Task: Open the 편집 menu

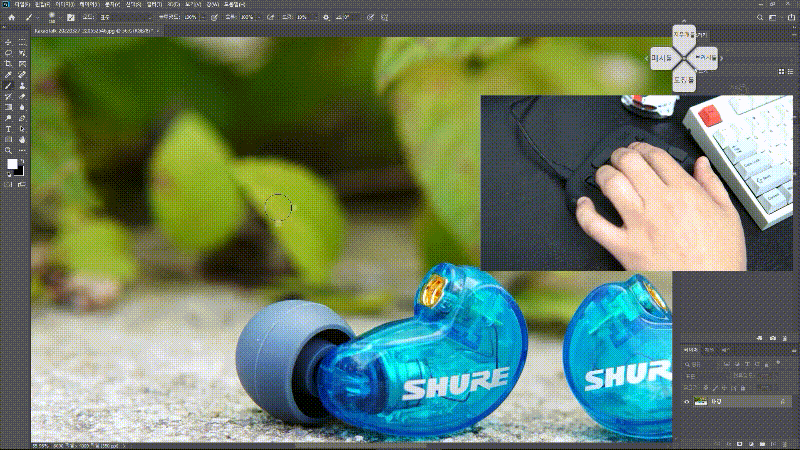Action: point(42,4)
